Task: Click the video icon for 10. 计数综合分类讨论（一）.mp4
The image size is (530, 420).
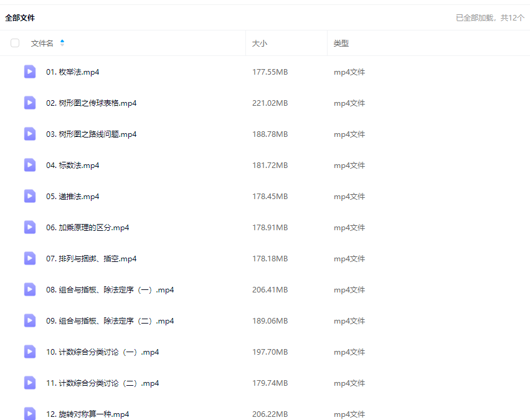Action: click(30, 352)
